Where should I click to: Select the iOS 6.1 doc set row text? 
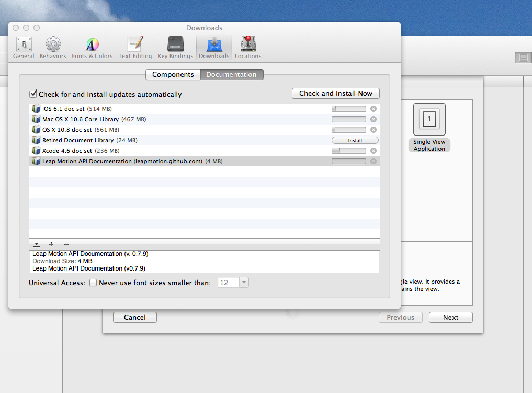tap(77, 109)
